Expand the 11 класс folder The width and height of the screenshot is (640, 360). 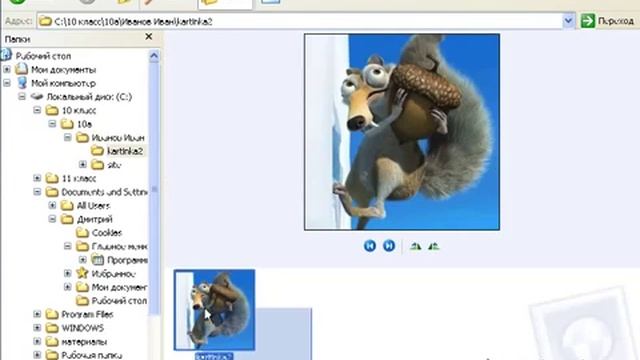point(37,178)
